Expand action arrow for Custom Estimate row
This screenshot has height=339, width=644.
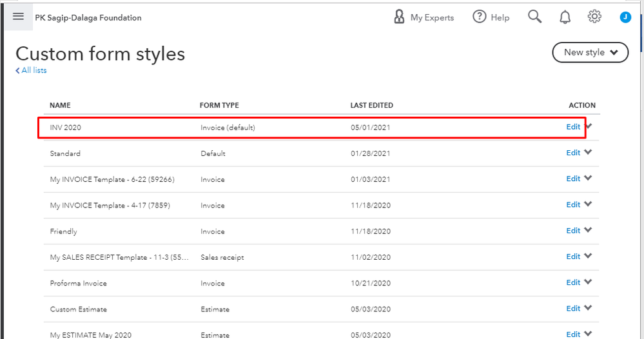tap(588, 308)
